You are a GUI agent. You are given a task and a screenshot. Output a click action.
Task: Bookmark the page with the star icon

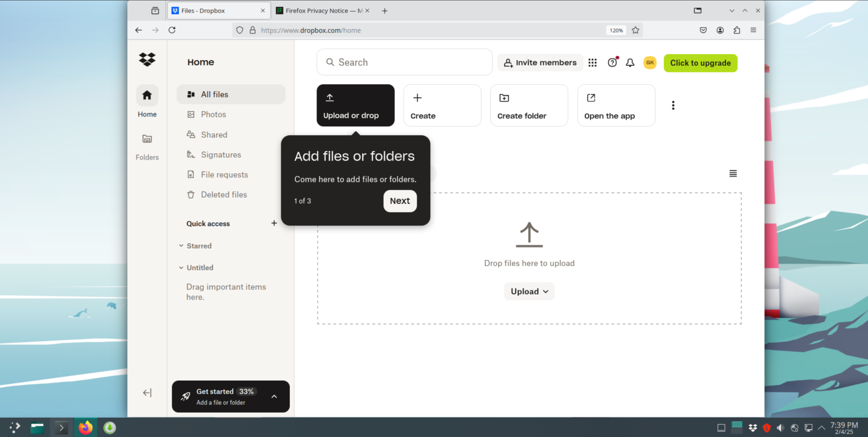click(635, 30)
